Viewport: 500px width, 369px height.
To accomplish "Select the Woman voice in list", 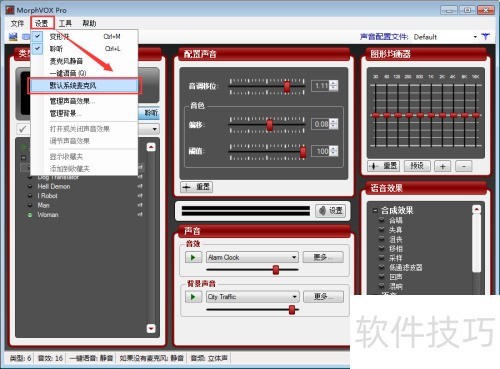I will coord(48,215).
